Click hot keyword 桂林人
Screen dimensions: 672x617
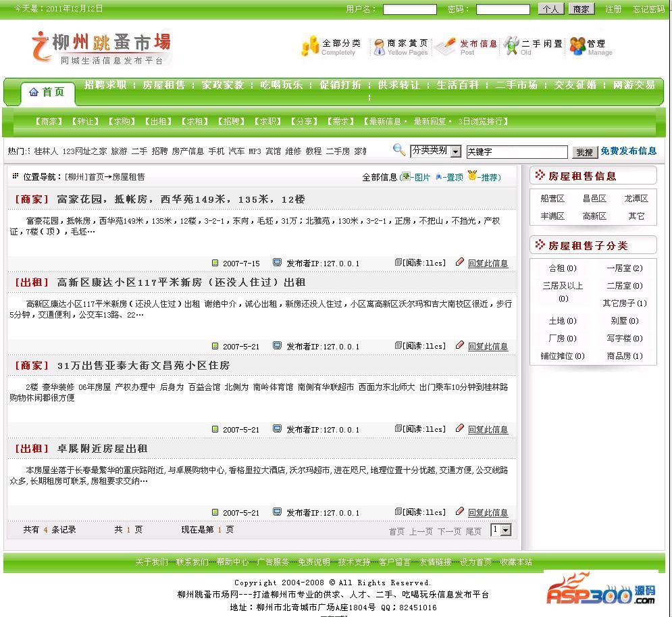click(x=46, y=151)
